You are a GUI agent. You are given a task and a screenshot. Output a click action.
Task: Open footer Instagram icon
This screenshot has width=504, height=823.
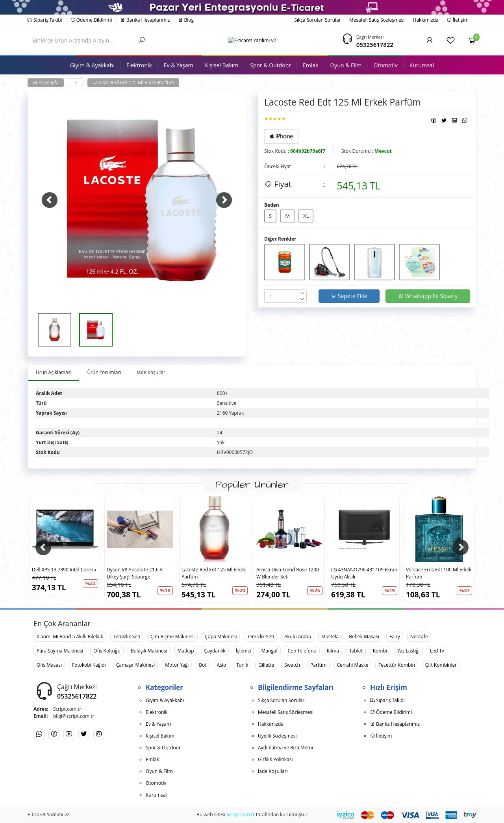[99, 734]
